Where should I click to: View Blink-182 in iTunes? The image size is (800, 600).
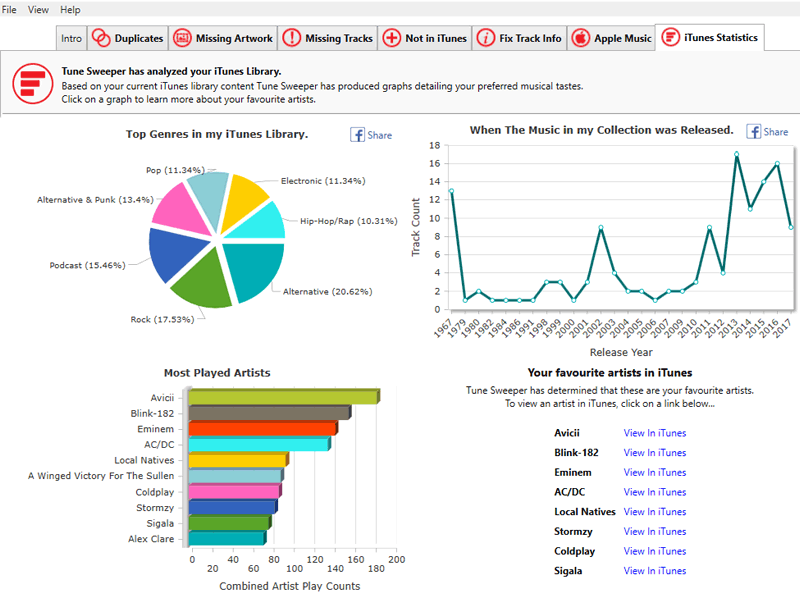point(655,453)
